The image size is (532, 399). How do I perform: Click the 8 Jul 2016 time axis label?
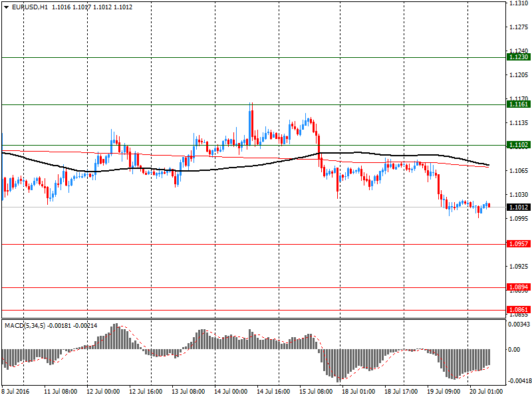(x=15, y=392)
